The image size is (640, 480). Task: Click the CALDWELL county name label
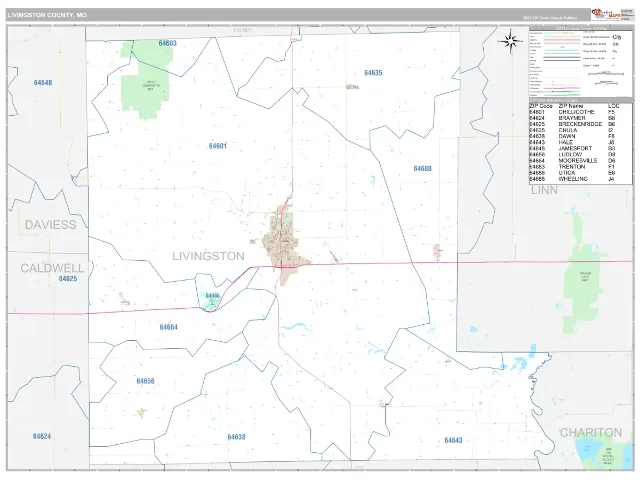[x=52, y=268]
